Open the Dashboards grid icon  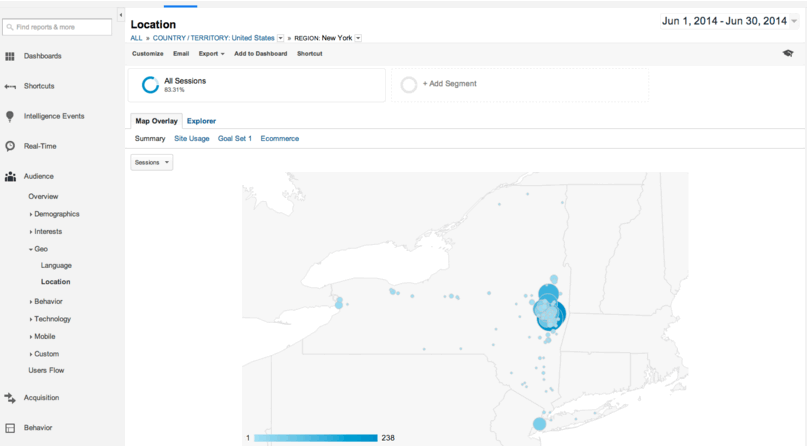coord(10,56)
